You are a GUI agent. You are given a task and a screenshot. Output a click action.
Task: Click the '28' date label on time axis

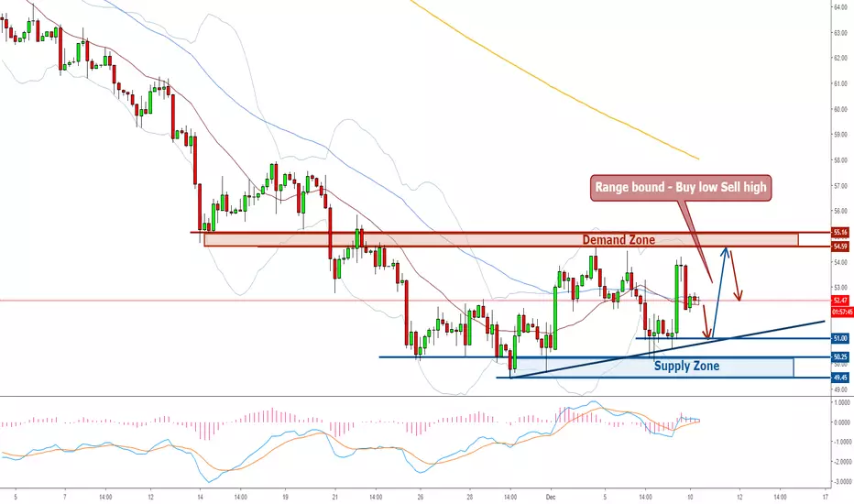pos(469,497)
